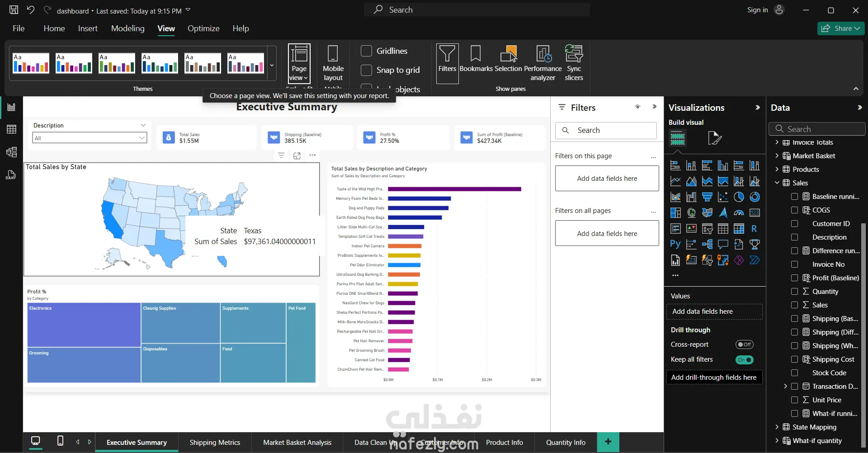Viewport: 868px width, 453px height.
Task: Click the Filters pane search field
Action: click(x=606, y=131)
